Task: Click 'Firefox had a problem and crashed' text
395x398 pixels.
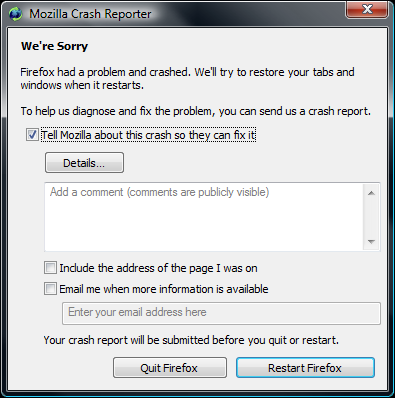Action: [x=105, y=72]
